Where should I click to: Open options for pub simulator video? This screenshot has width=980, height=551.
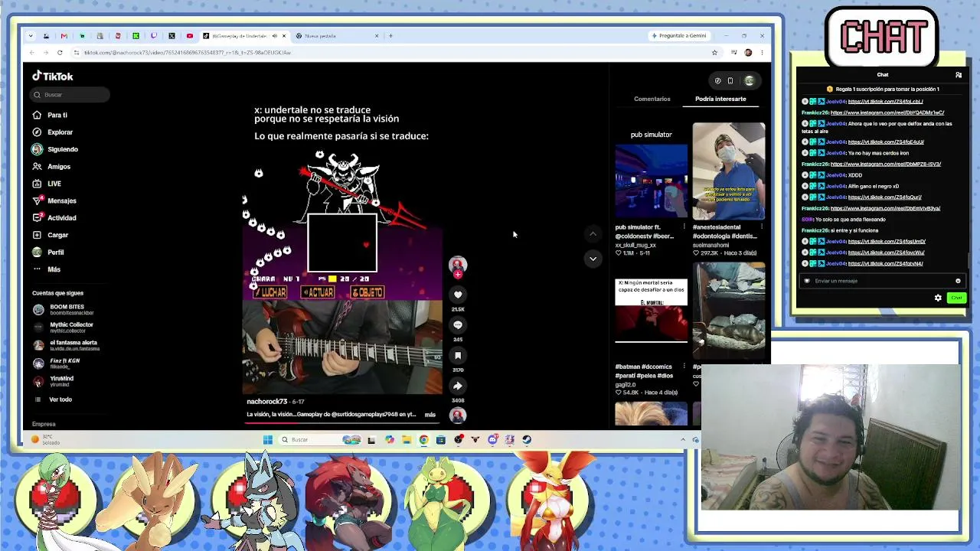pos(684,227)
